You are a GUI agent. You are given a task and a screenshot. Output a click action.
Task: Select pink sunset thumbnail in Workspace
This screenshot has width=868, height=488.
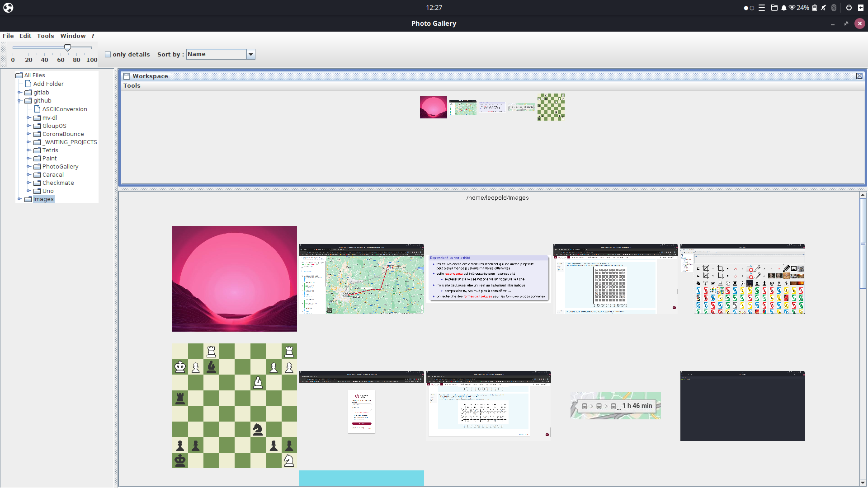[x=433, y=107]
